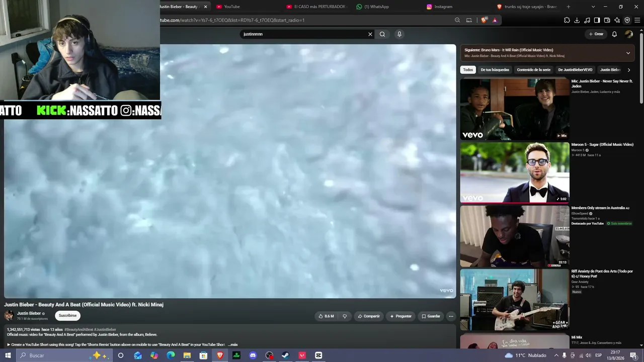This screenshot has width=644, height=362.
Task: Open the Mi Mix title
Action: (x=577, y=337)
